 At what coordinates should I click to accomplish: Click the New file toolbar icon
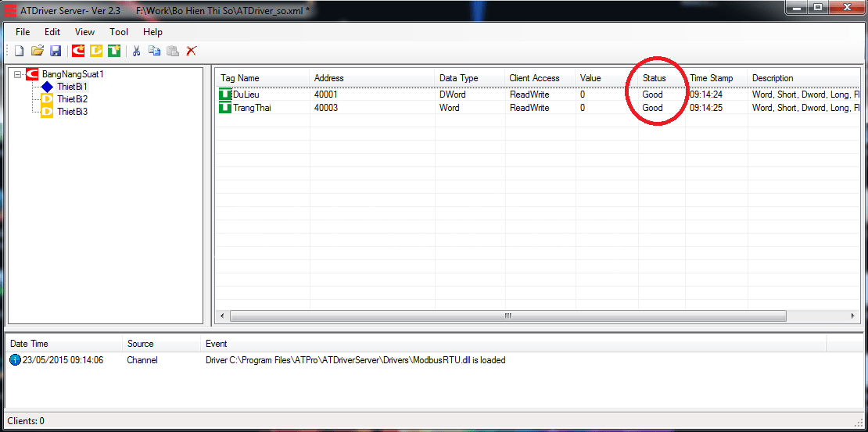[x=20, y=51]
